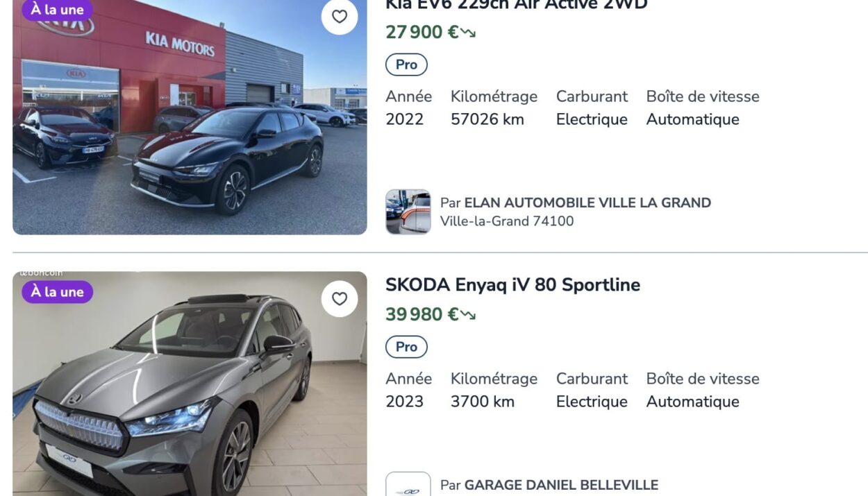The image size is (868, 496).
Task: Click the Pro badge on the Skoda listing
Action: click(406, 347)
